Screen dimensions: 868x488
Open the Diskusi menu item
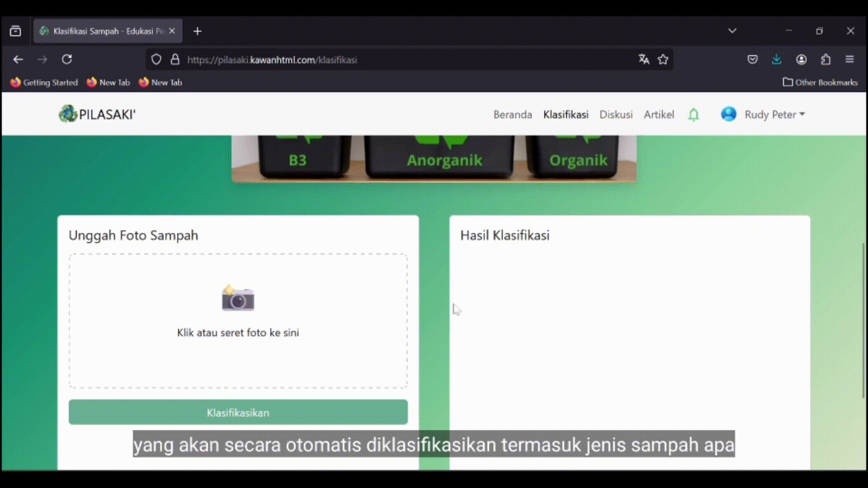(x=616, y=115)
